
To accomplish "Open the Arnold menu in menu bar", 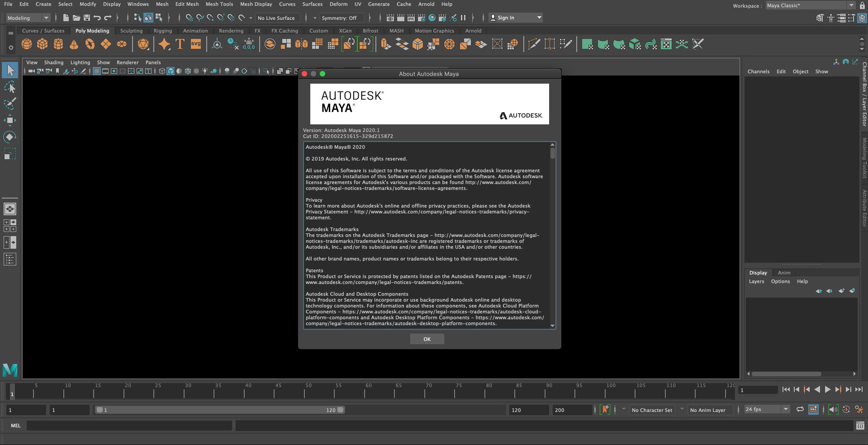I will point(426,4).
